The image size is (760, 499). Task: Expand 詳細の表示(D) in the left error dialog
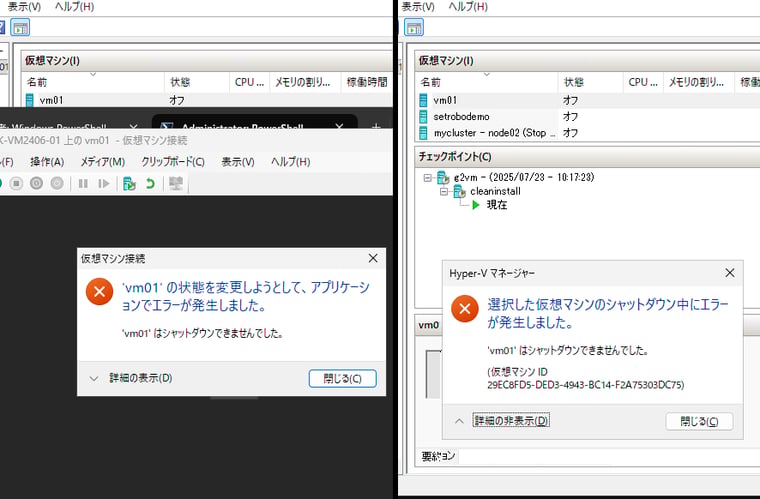pyautogui.click(x=141, y=378)
